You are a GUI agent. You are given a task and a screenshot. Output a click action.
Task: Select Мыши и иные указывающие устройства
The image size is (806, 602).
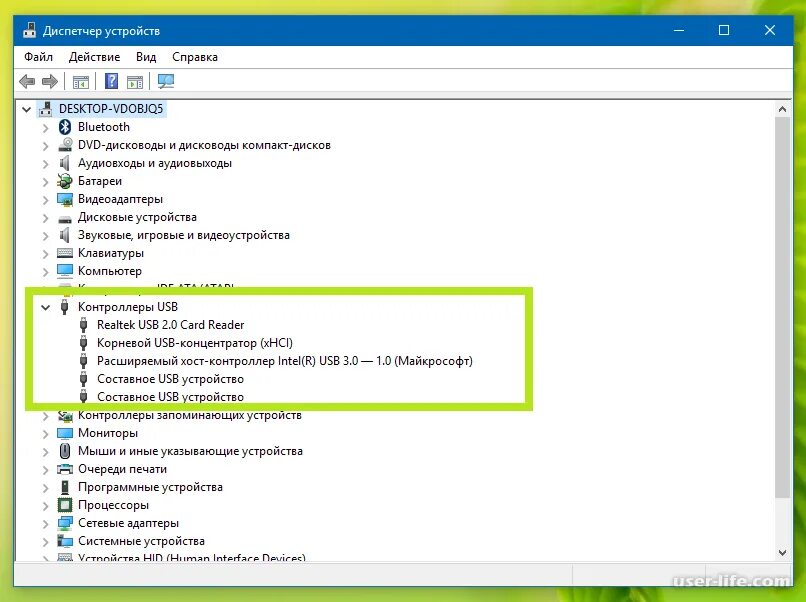190,451
